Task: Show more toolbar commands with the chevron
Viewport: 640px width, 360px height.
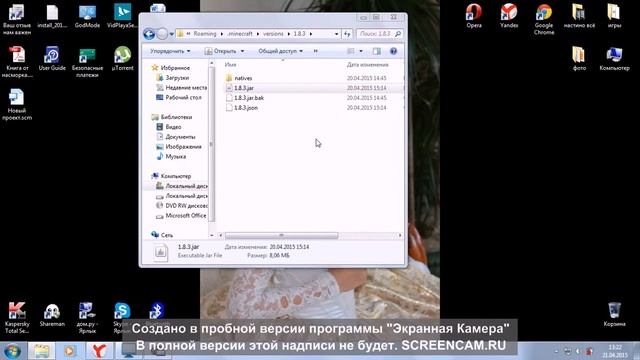Action: pos(316,51)
